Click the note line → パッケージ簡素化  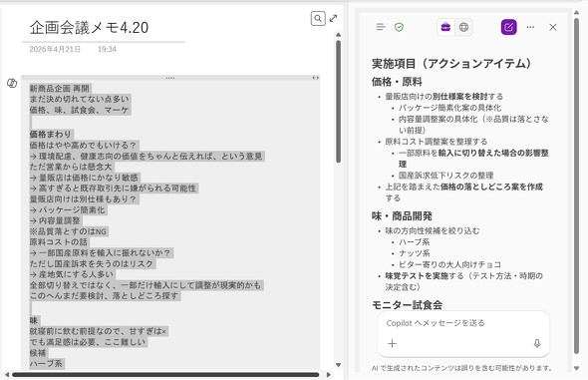pos(67,210)
